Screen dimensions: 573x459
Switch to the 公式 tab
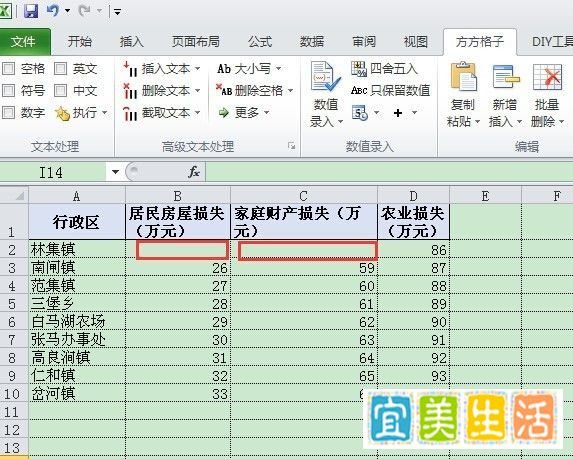(x=260, y=42)
